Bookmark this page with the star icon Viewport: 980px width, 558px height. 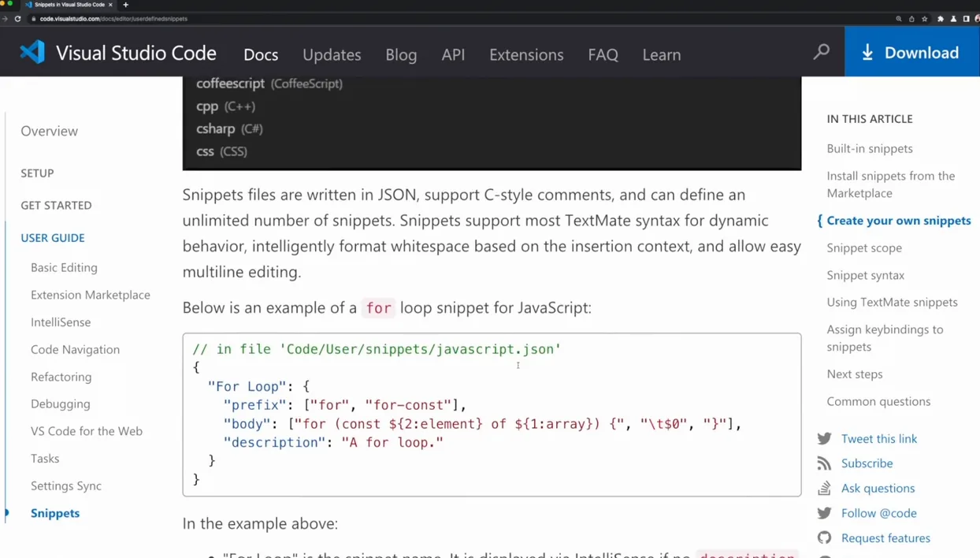pos(925,18)
